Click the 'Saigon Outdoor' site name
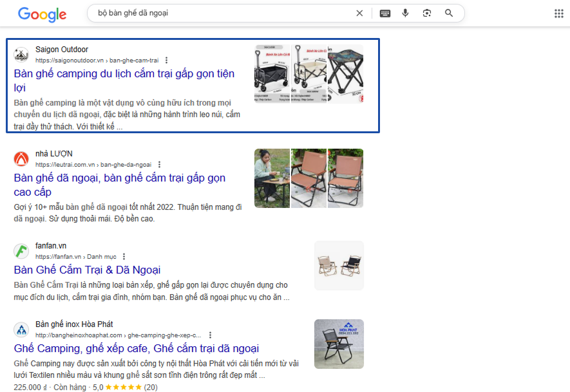 [x=62, y=50]
